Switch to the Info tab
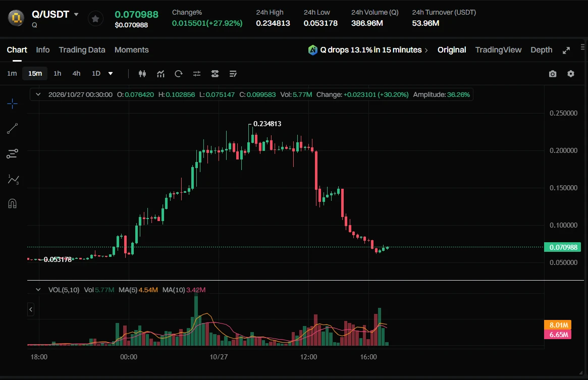The image size is (588, 380). click(x=43, y=50)
